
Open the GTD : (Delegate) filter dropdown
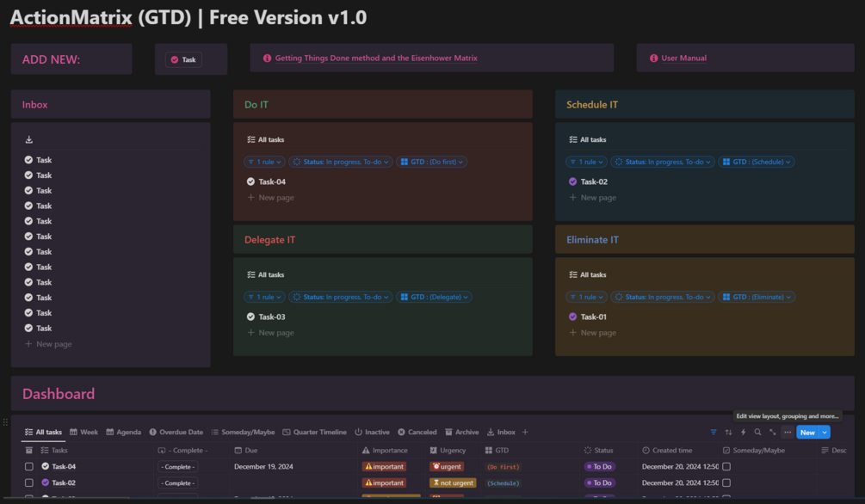[x=434, y=297]
